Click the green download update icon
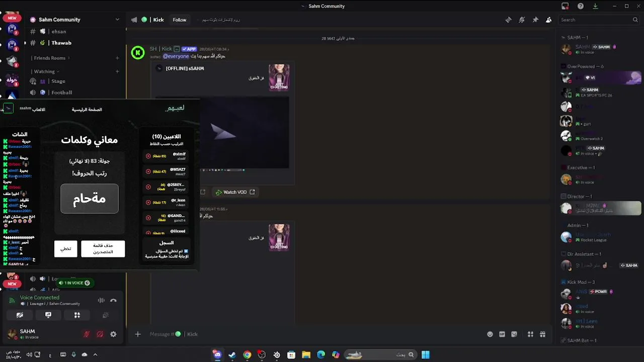The image size is (644, 362). (x=595, y=6)
